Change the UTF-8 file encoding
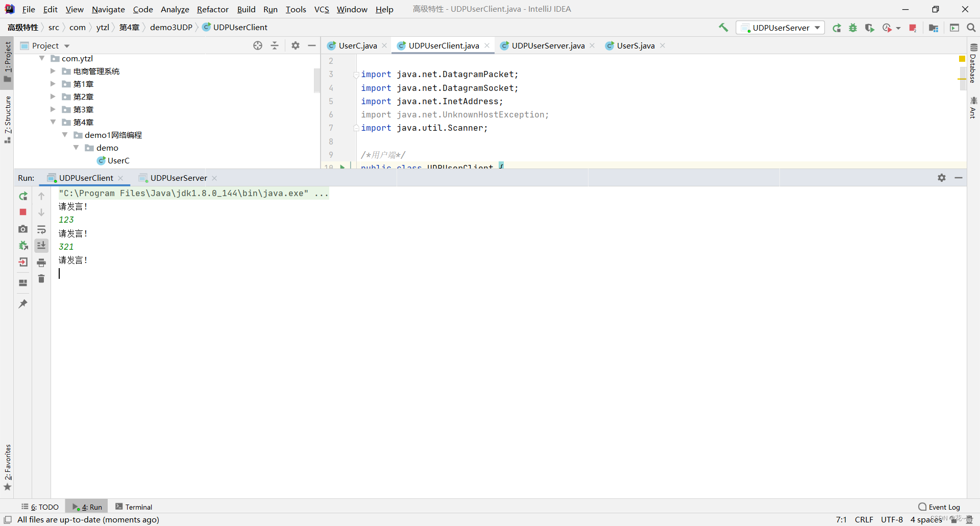This screenshot has height=526, width=980. click(x=892, y=519)
